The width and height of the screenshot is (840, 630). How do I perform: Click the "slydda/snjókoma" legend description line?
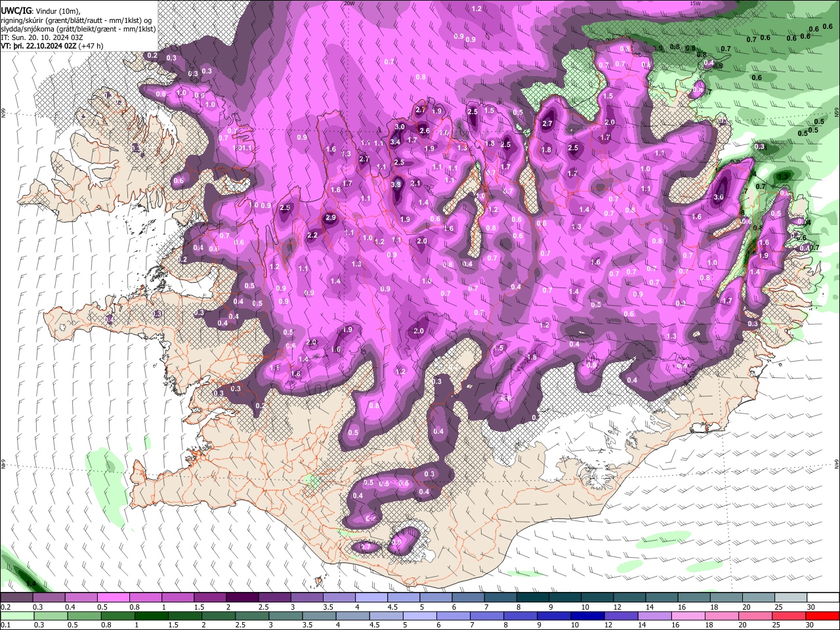78,29
